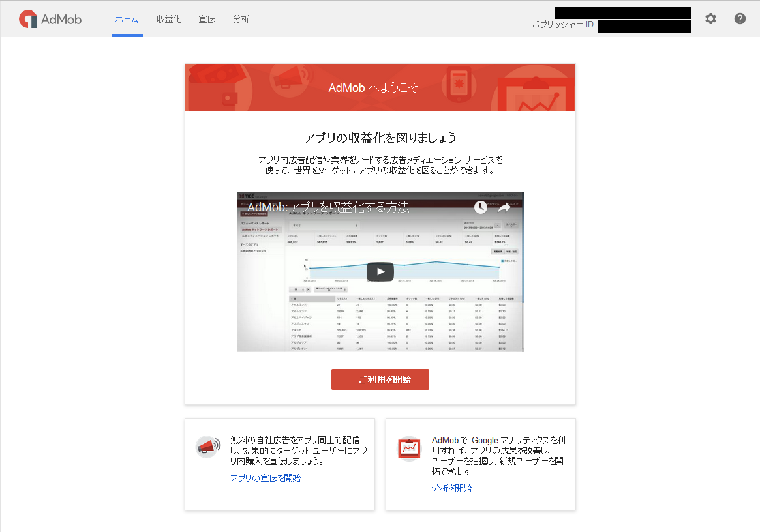Click the text about Google アナリティクス
The image size is (760, 532).
pyautogui.click(x=498, y=456)
